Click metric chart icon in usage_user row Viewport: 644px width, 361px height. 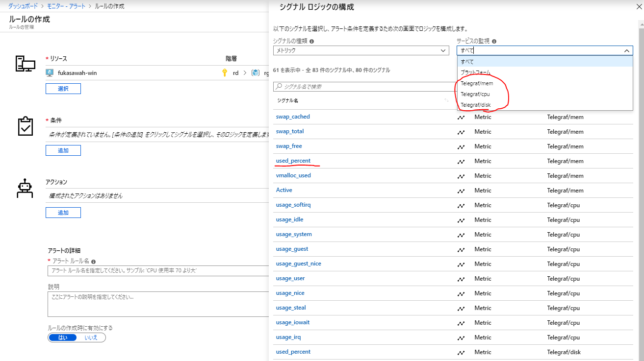tap(461, 279)
